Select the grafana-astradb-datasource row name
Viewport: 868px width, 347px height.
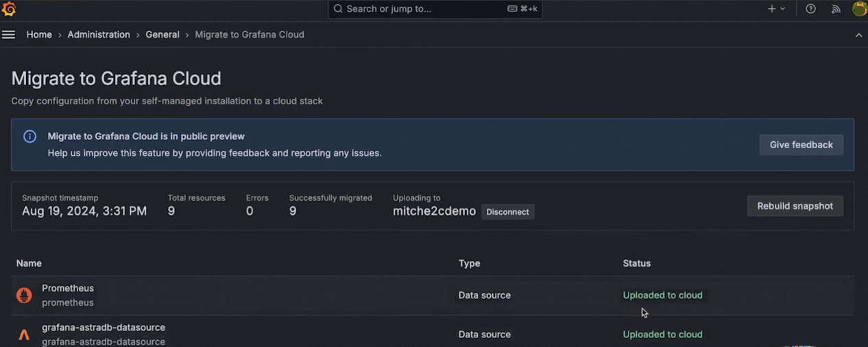coord(104,327)
